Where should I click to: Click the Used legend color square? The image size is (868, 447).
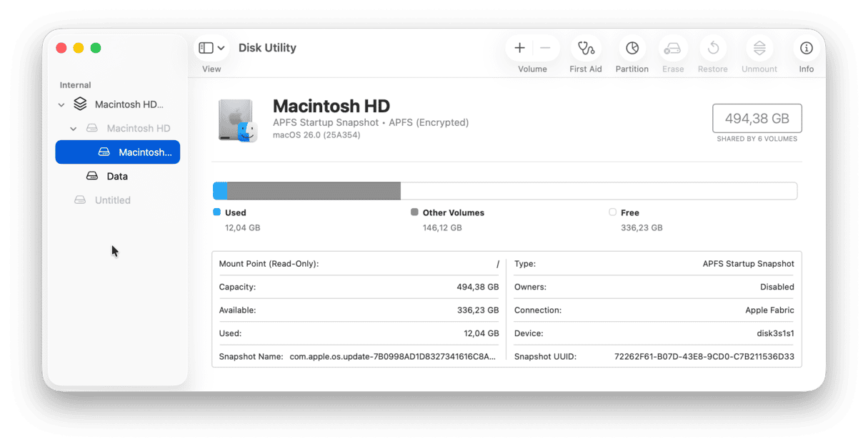tap(216, 212)
